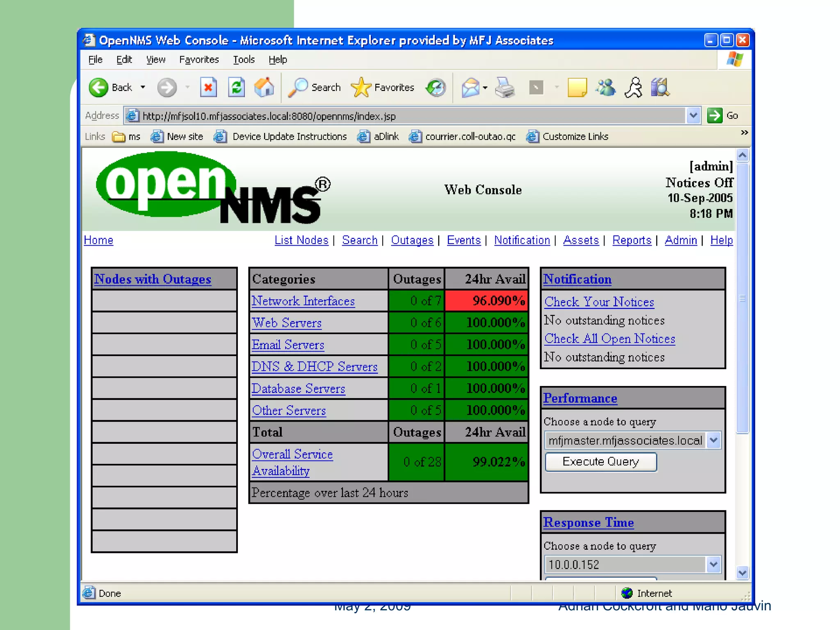840x630 pixels.
Task: Click the Email Servers category link
Action: pos(288,345)
